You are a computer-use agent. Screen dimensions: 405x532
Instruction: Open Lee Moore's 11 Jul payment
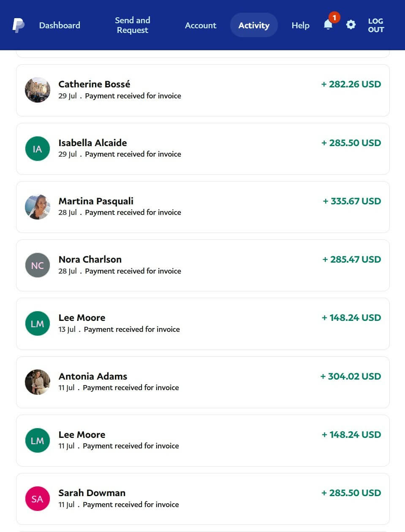click(x=203, y=440)
